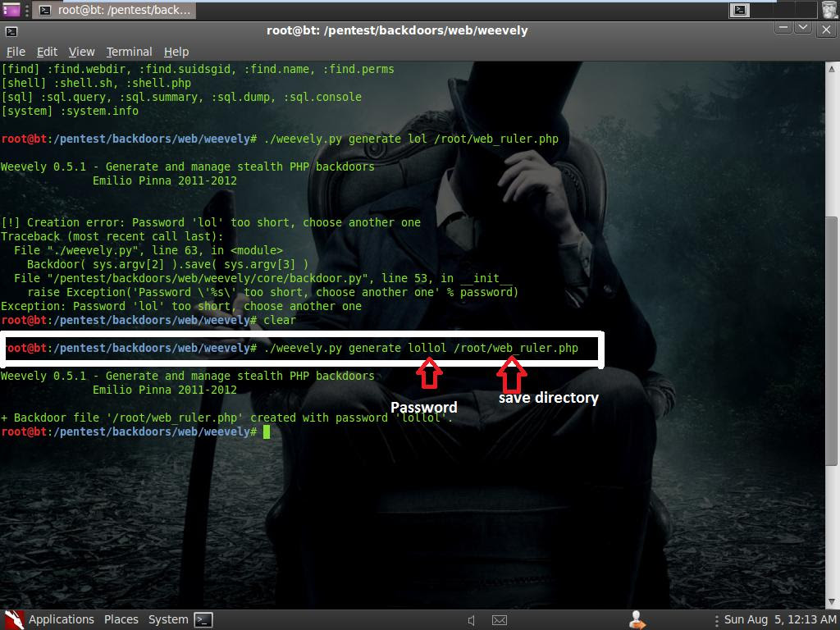Screen dimensions: 840x630
Task: Click the terminal workspace in the workspace switcher
Action: 740,10
